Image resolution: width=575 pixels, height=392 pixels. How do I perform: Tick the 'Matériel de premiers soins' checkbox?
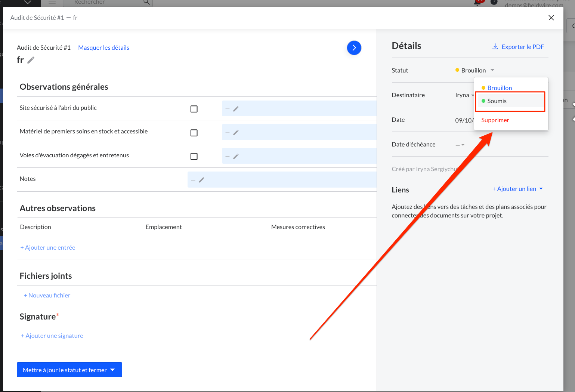pos(194,133)
